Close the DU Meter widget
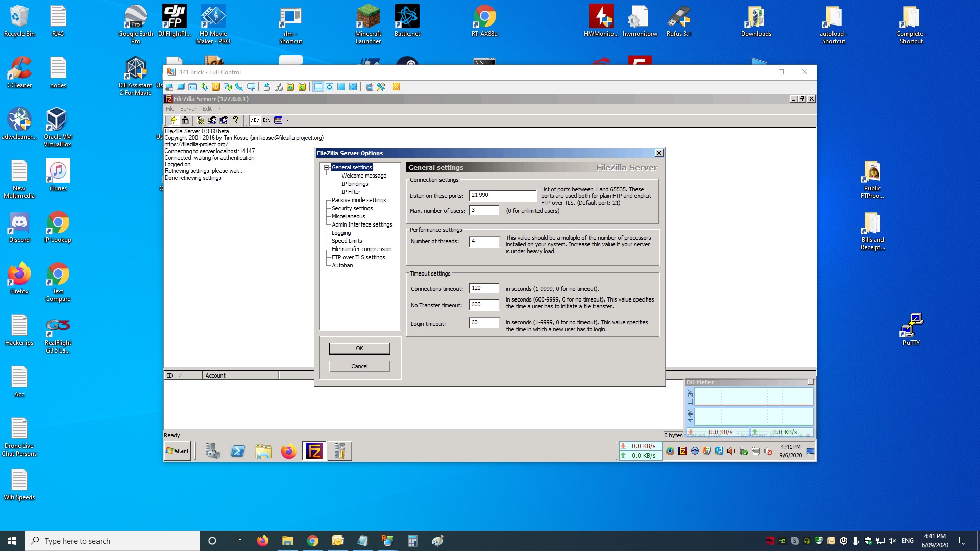980x551 pixels. tap(811, 382)
